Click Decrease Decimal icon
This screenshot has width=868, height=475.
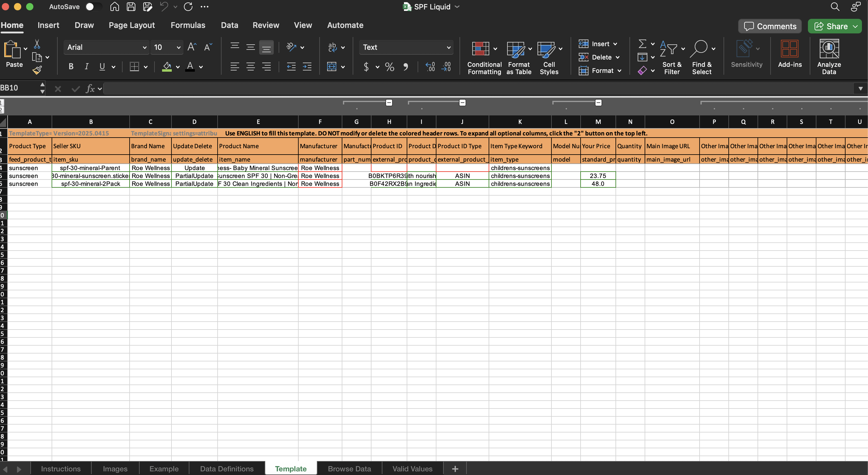pyautogui.click(x=446, y=67)
